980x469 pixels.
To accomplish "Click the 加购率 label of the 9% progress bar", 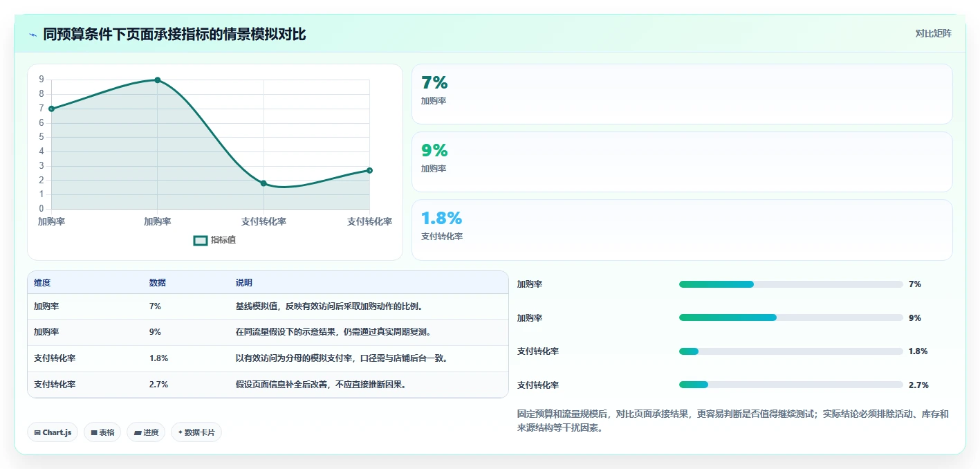I will pyautogui.click(x=530, y=318).
